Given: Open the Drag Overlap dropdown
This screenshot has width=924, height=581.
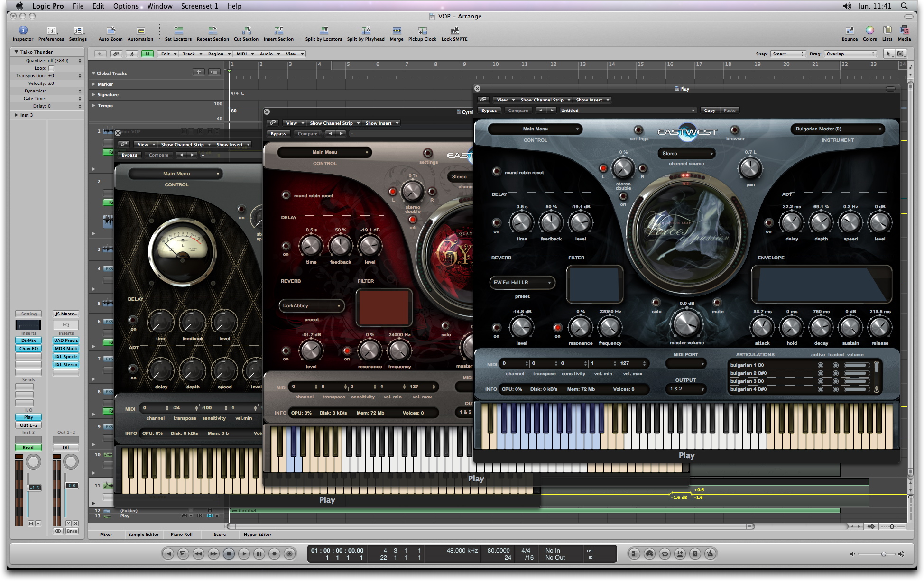Looking at the screenshot, I should point(850,54).
